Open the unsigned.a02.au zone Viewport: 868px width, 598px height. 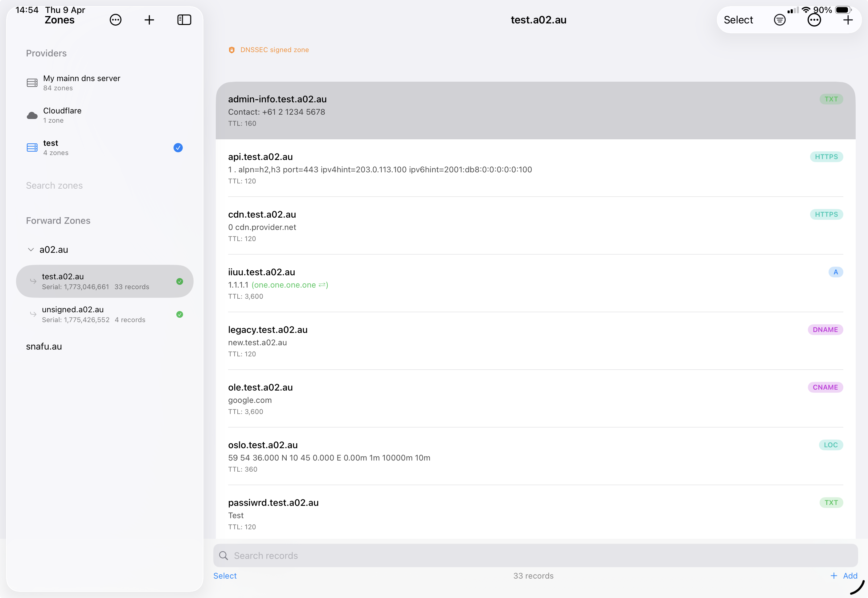104,314
